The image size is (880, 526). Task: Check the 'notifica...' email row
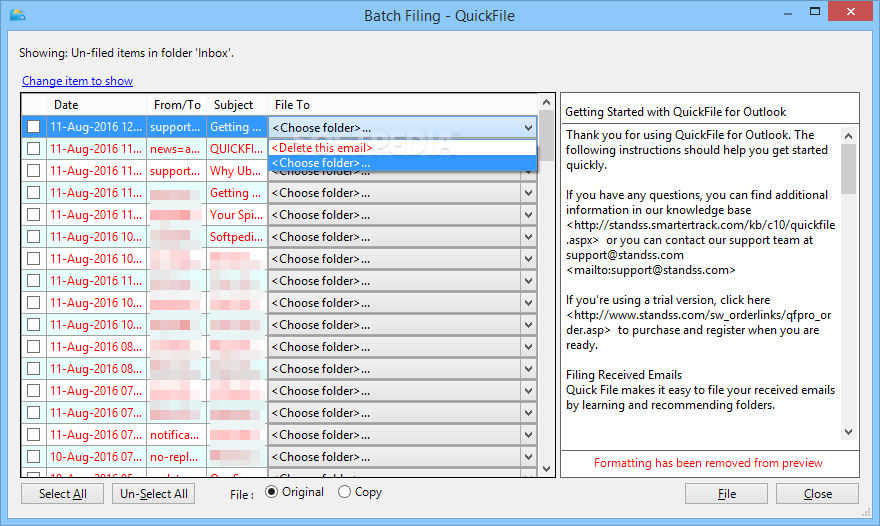[34, 434]
